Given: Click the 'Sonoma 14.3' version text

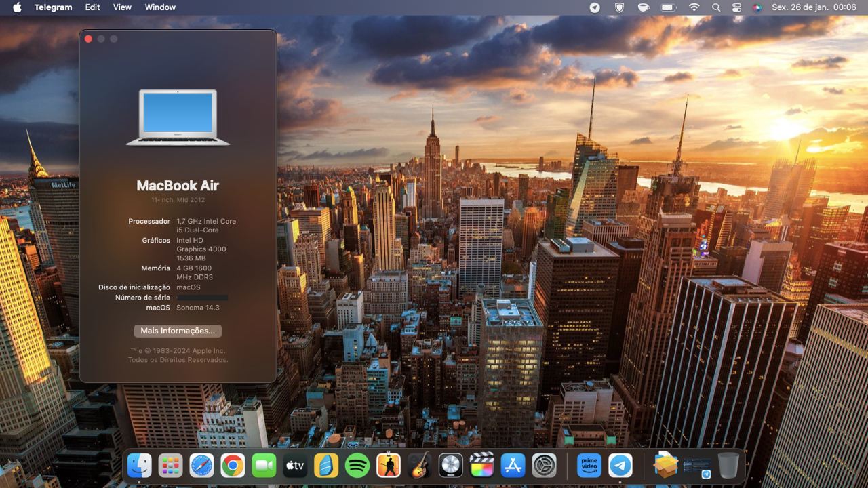Looking at the screenshot, I should pos(198,308).
